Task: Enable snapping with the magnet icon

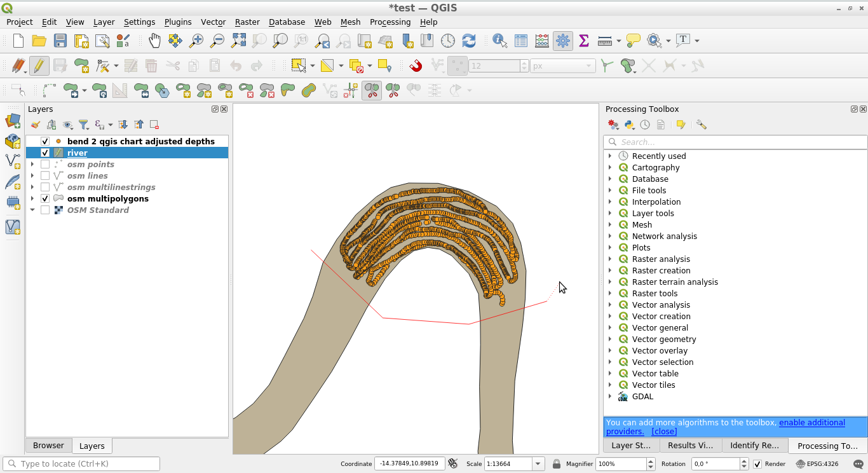Action: click(x=416, y=65)
